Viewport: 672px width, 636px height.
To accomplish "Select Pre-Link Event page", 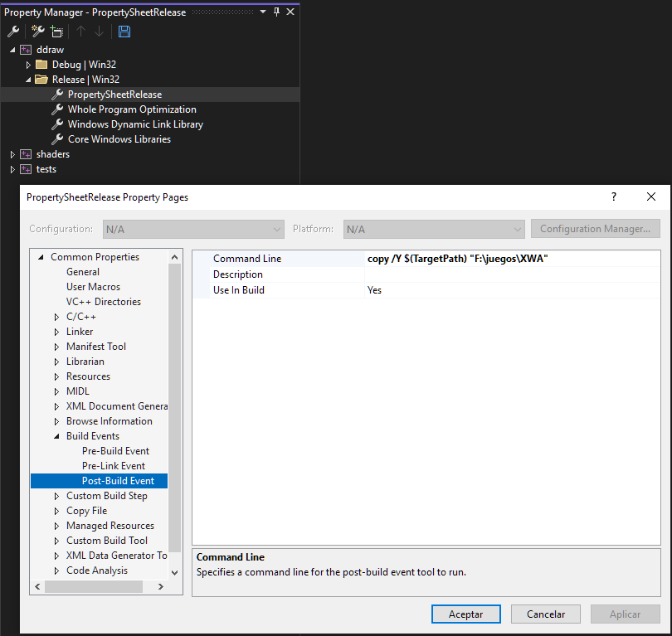I will click(114, 466).
